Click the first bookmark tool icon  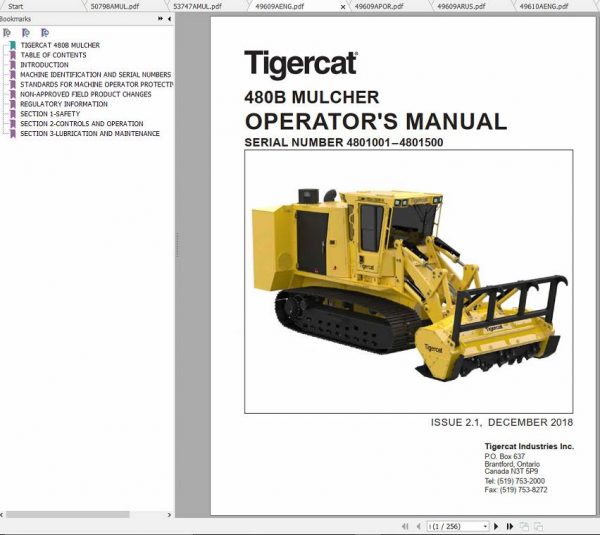pyautogui.click(x=7, y=33)
